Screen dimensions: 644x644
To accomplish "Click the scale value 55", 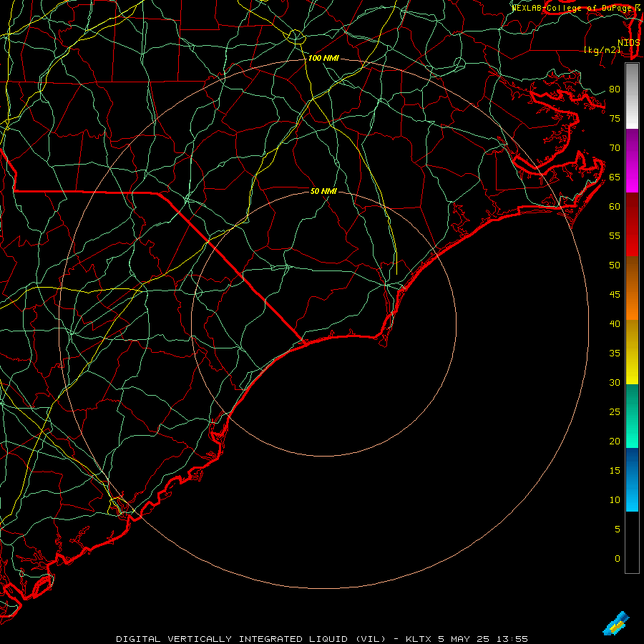I will [x=615, y=235].
